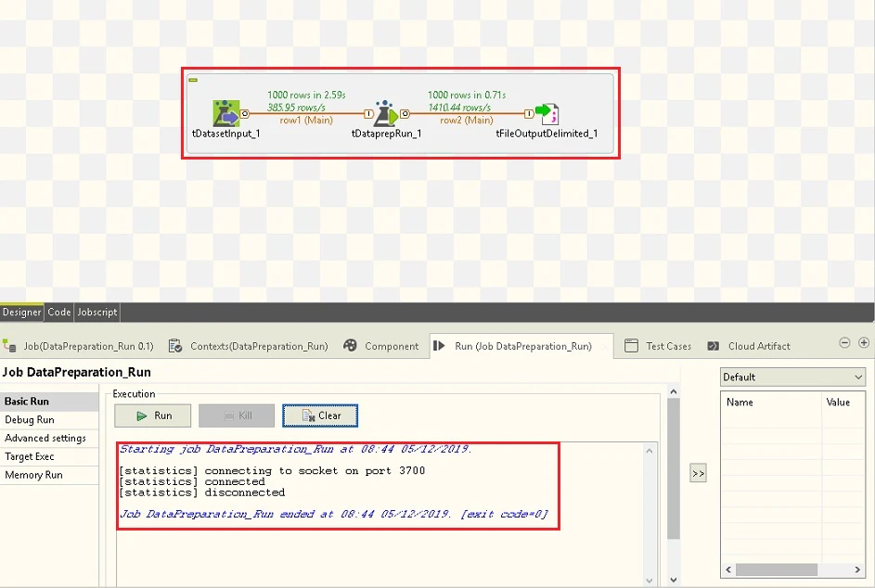Click the context table's horizontal scrollbar thumb
The width and height of the screenshot is (875, 588).
point(777,569)
